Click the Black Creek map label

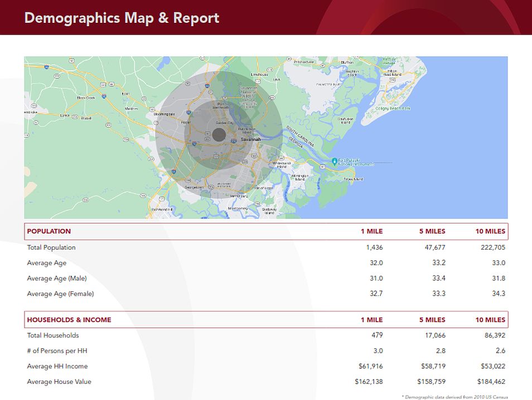tap(86, 97)
